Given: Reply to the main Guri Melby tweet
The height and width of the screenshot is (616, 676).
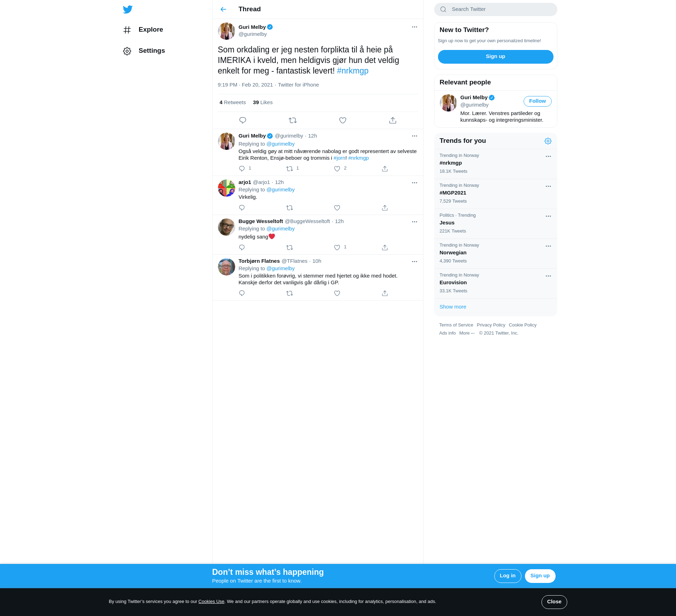Looking at the screenshot, I should [243, 120].
